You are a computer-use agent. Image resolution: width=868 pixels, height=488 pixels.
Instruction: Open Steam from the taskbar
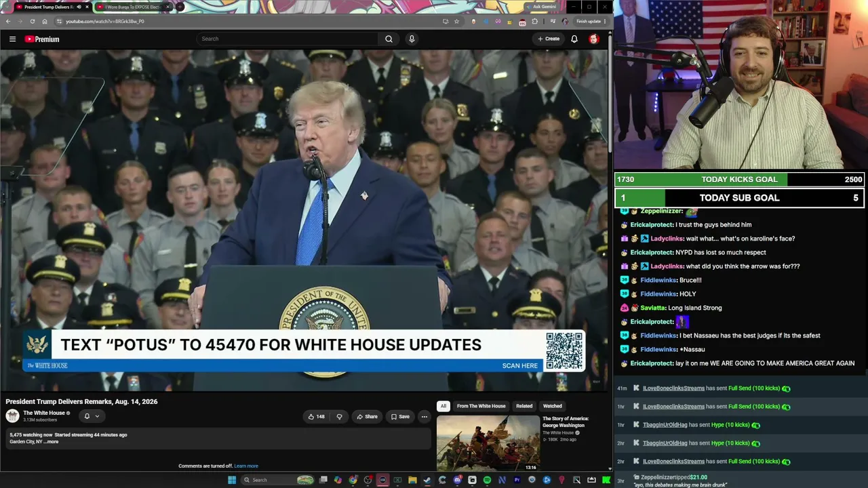pyautogui.click(x=427, y=480)
